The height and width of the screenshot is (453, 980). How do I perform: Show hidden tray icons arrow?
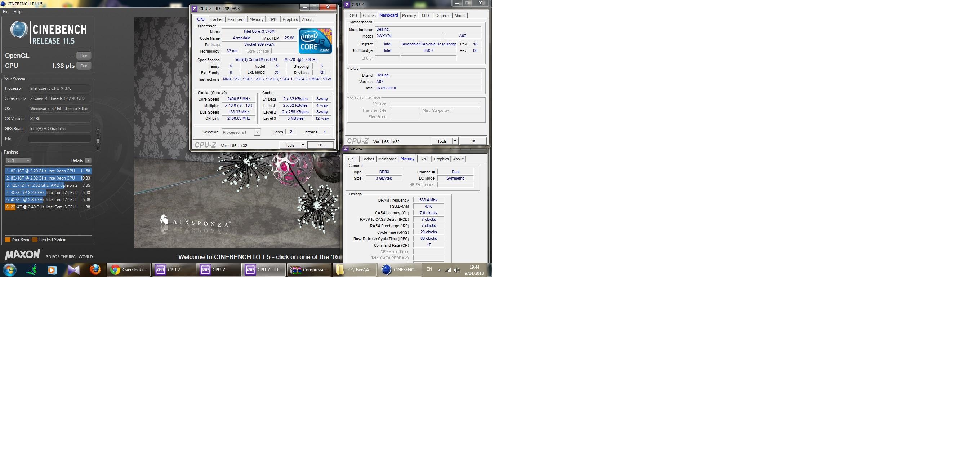[x=440, y=270]
